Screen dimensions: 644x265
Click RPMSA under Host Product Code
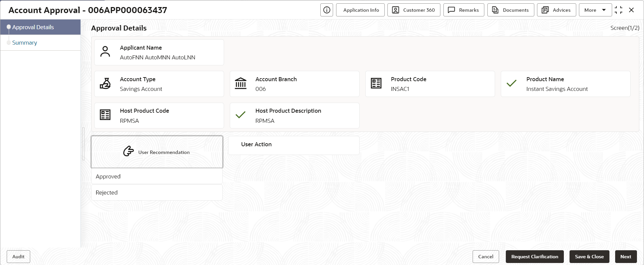[x=129, y=121]
